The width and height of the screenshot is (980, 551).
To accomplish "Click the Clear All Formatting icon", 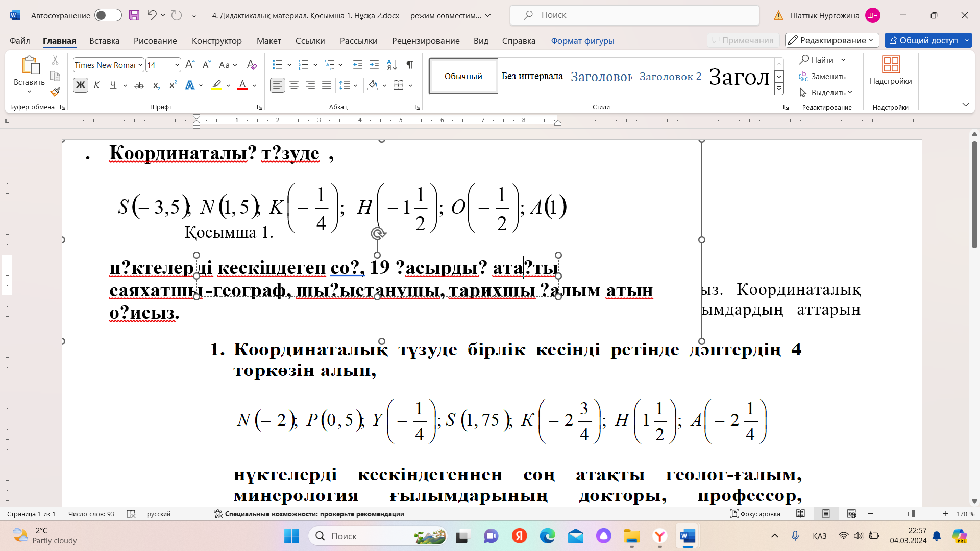I will pos(252,65).
